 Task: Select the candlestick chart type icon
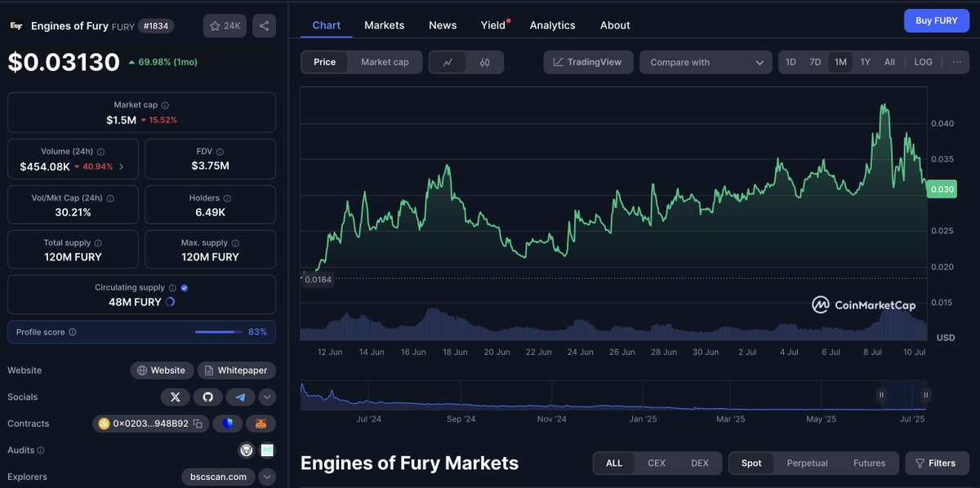pyautogui.click(x=484, y=62)
